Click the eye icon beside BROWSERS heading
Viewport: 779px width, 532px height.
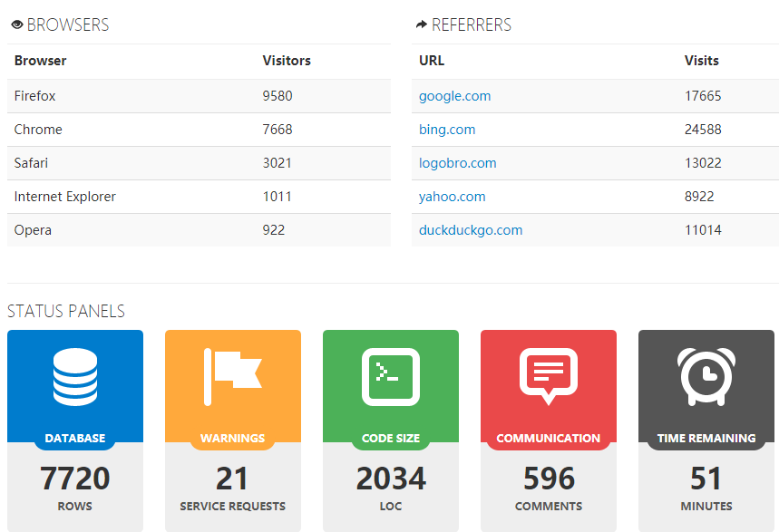pyautogui.click(x=17, y=24)
